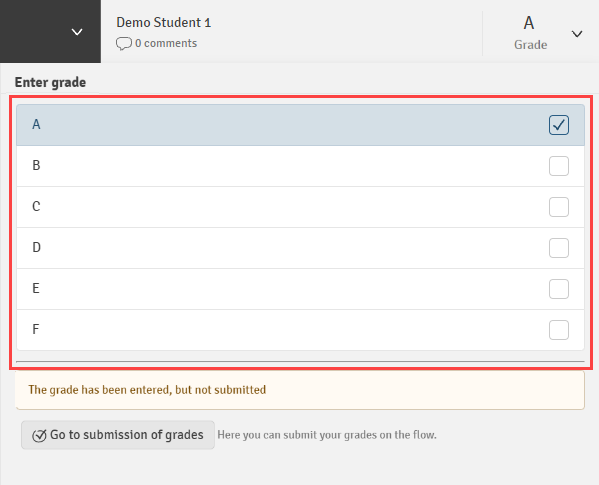This screenshot has height=485, width=599.
Task: Choose the grade C row label
Action: coord(36,207)
